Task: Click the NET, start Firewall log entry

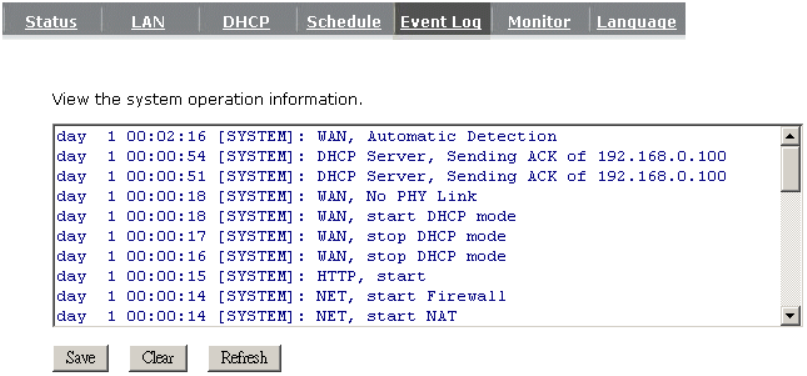Action: [281, 296]
